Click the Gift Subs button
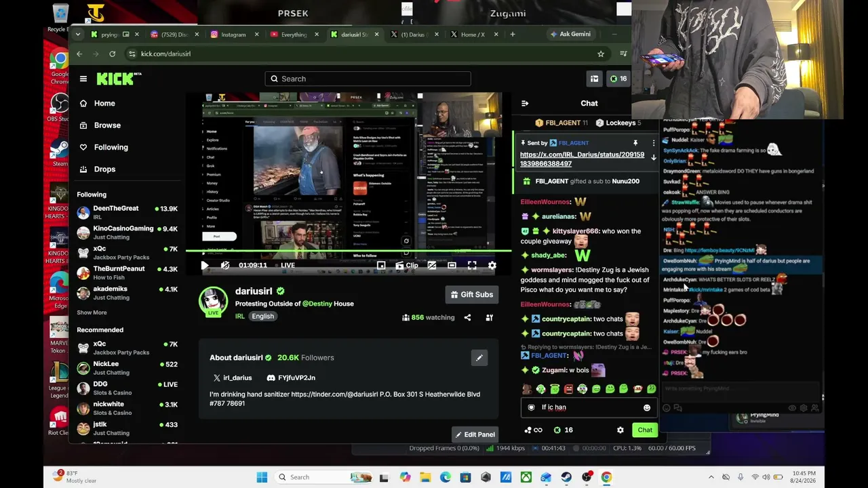 click(472, 294)
